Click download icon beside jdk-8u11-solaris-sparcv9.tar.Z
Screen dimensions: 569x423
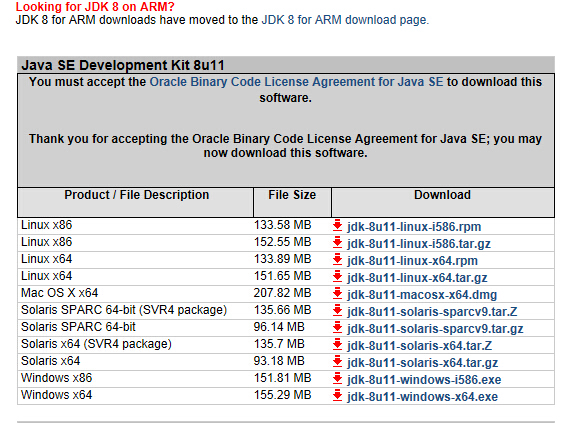tap(337, 311)
